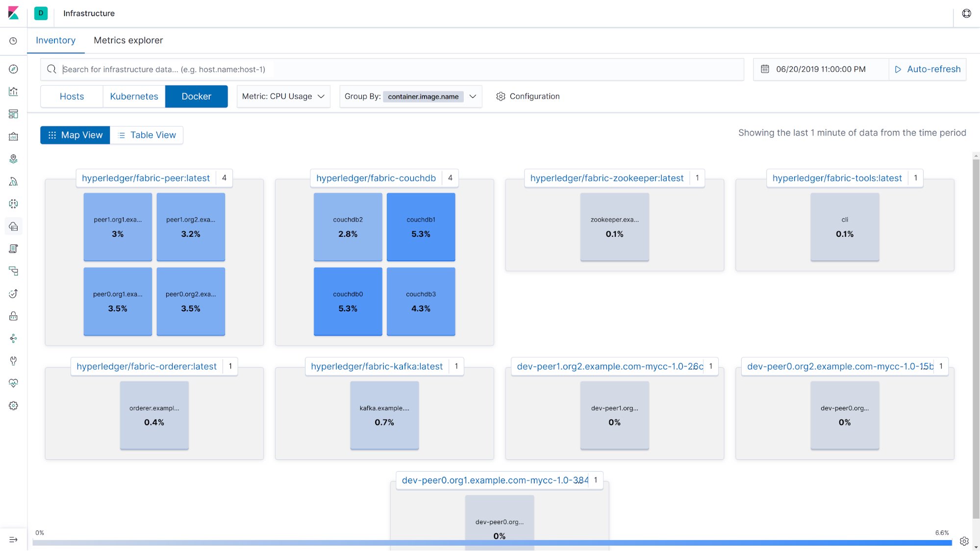Select couchdb2 tile showing 2.8%
980x551 pixels.
[x=348, y=227]
